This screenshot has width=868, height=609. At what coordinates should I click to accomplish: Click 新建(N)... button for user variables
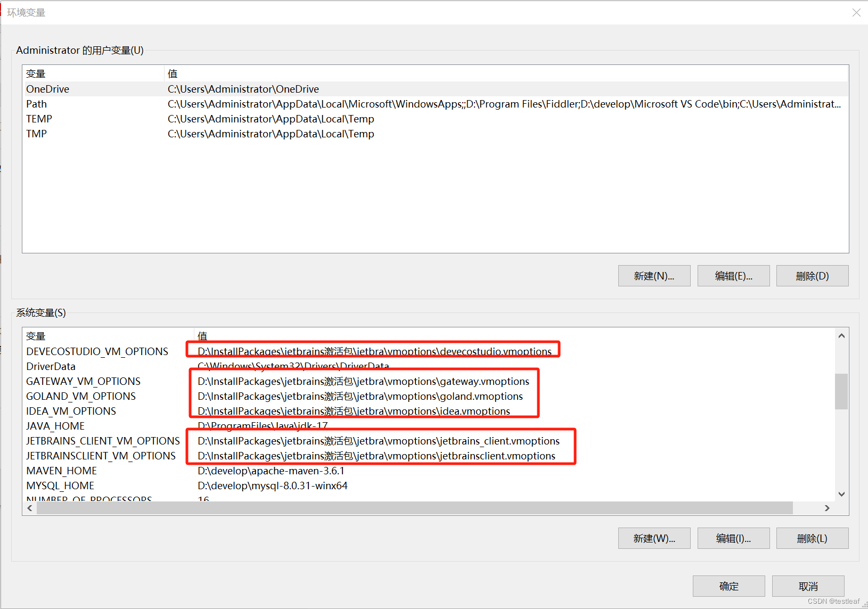(654, 276)
